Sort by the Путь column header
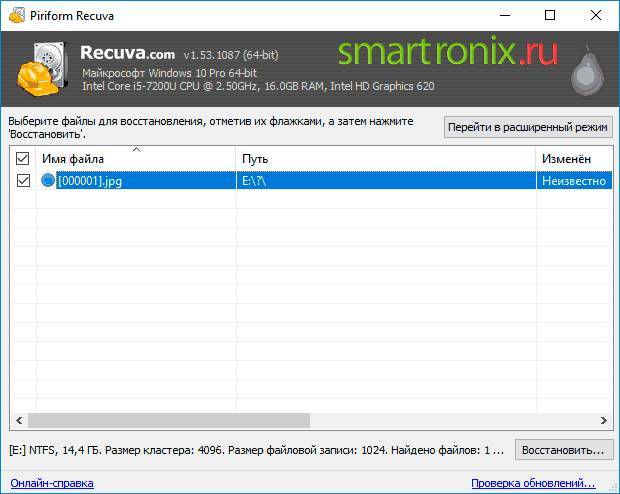This screenshot has height=494, width=620. pos(386,159)
